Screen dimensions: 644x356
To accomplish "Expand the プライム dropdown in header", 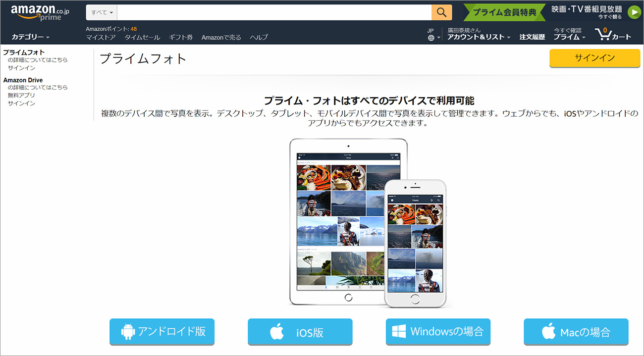I will 569,37.
